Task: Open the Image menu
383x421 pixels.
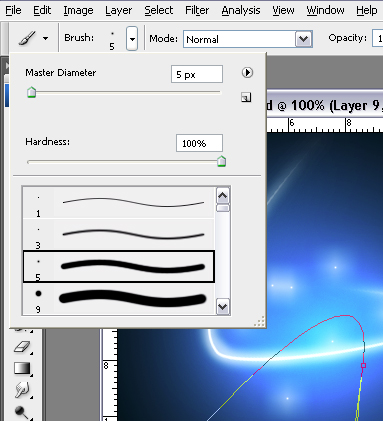Action: pos(78,11)
